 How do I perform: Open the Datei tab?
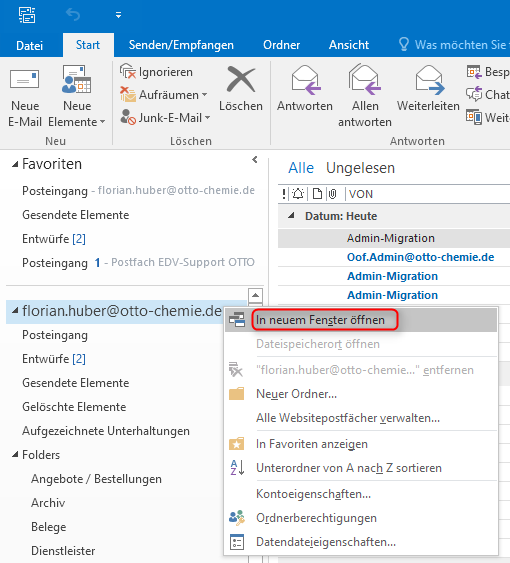tap(29, 45)
